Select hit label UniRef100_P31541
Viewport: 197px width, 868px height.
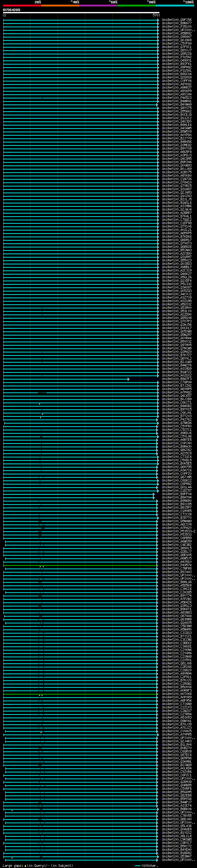[177, 71]
